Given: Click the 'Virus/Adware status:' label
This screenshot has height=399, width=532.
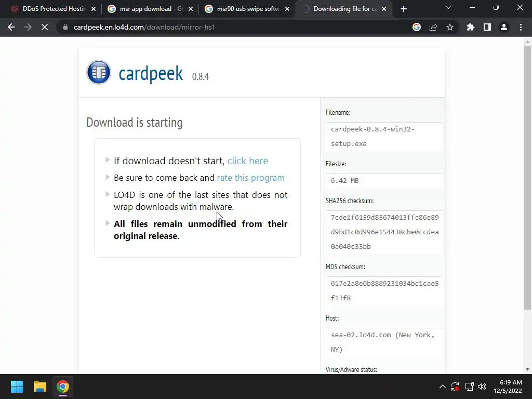Looking at the screenshot, I should pyautogui.click(x=351, y=369).
